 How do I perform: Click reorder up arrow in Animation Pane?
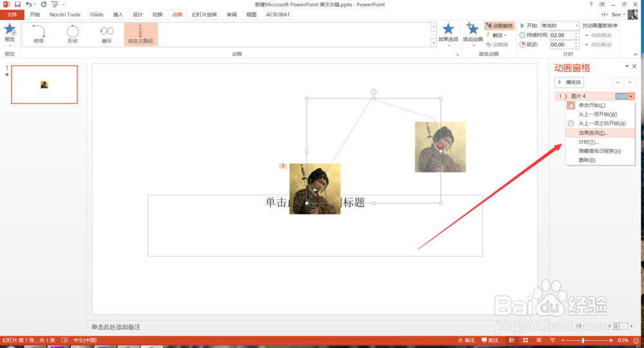pos(618,82)
